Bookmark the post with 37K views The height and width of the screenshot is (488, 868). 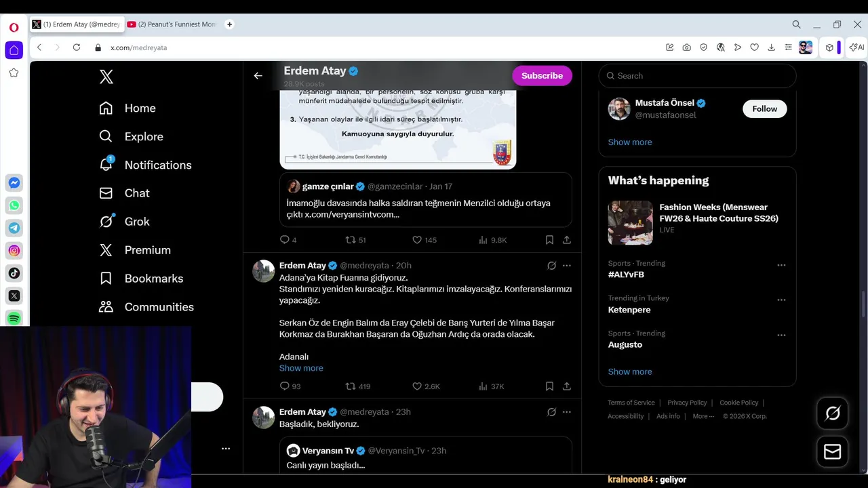tap(549, 386)
